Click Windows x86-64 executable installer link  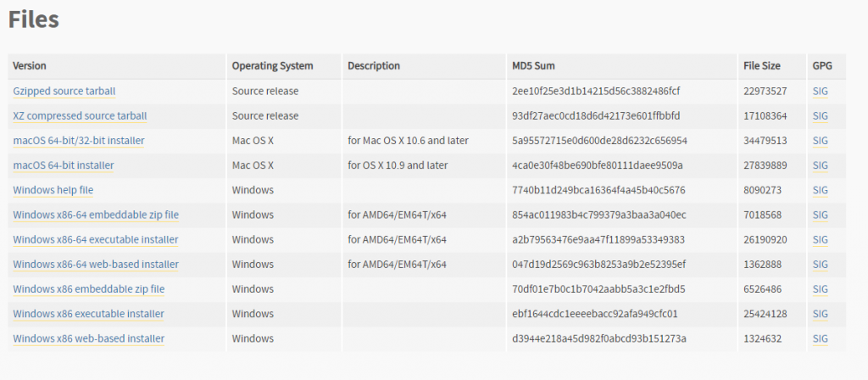pos(96,240)
